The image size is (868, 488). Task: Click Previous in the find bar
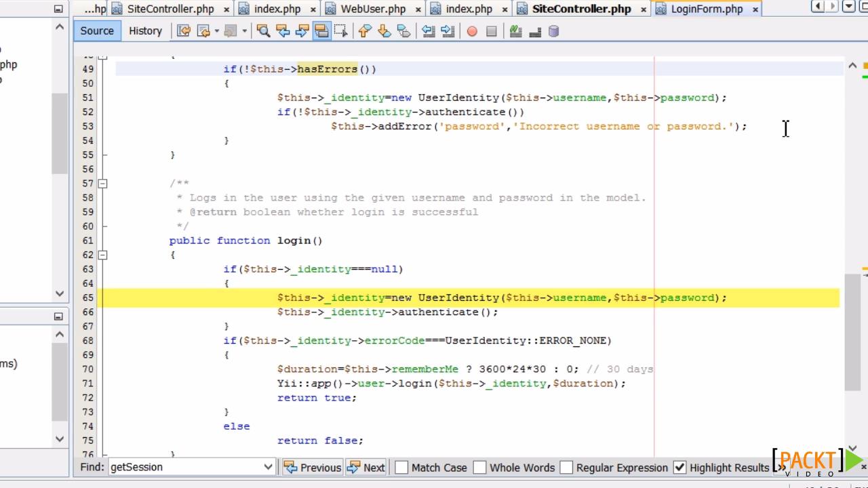pyautogui.click(x=313, y=467)
